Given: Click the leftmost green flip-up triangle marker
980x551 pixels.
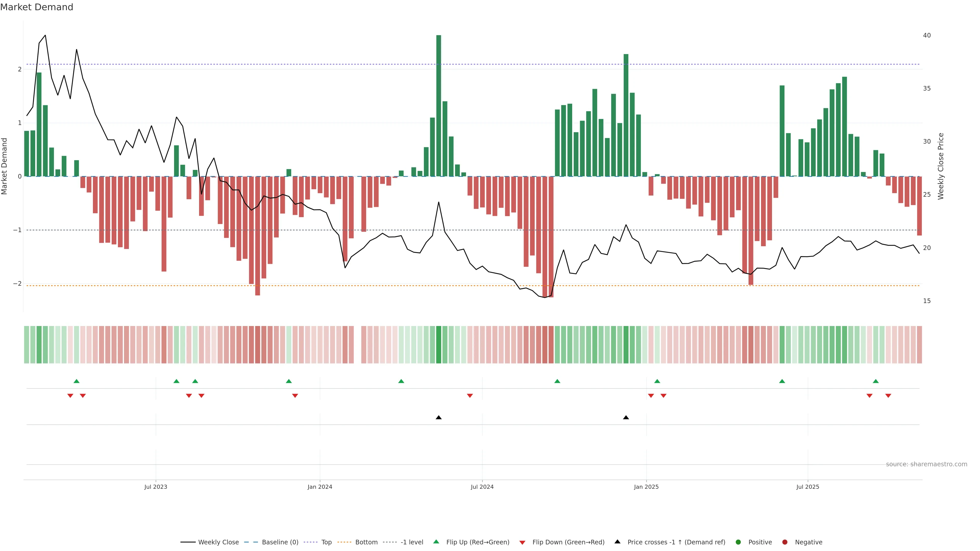Looking at the screenshot, I should (x=77, y=381).
